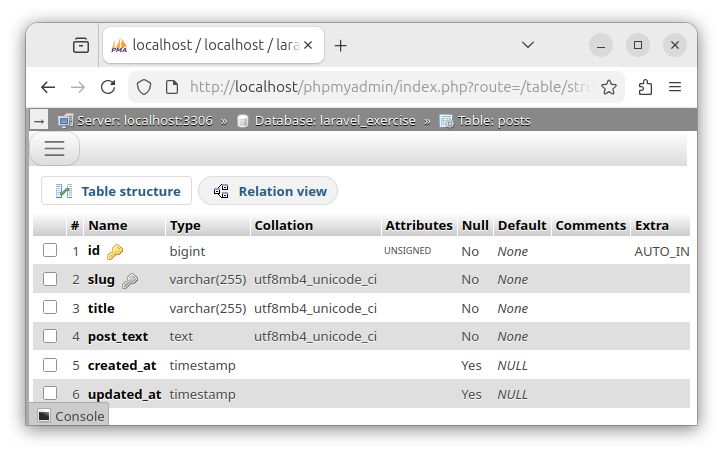
Task: Click the slug column name
Action: tap(101, 279)
